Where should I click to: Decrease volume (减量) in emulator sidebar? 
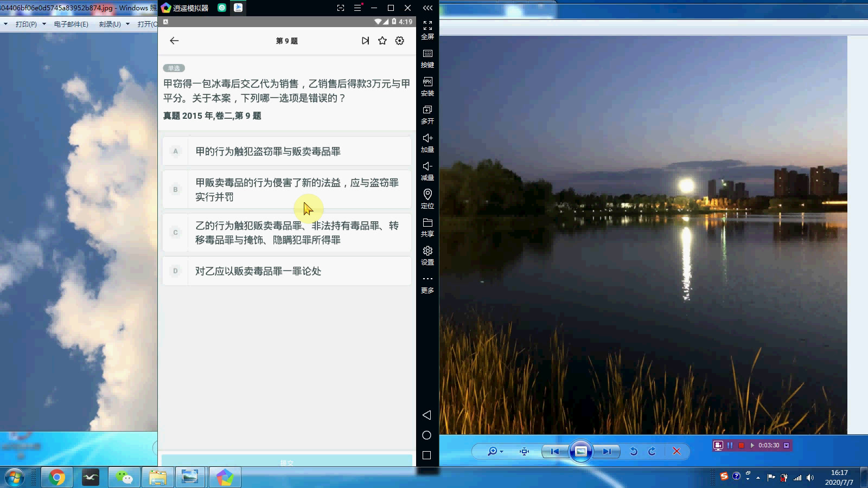click(x=427, y=171)
